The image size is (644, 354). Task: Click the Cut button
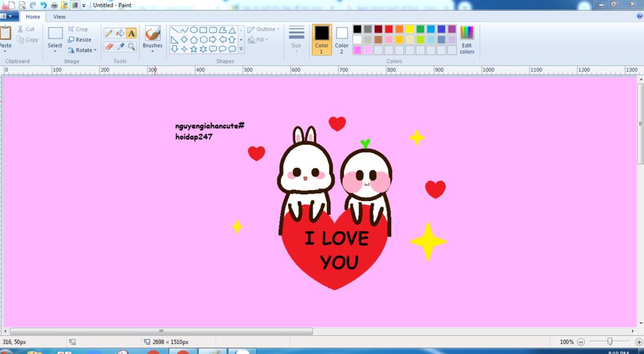26,29
